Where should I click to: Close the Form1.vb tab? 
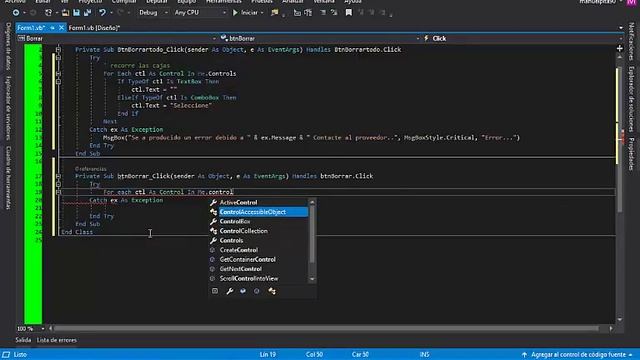pyautogui.click(x=62, y=28)
